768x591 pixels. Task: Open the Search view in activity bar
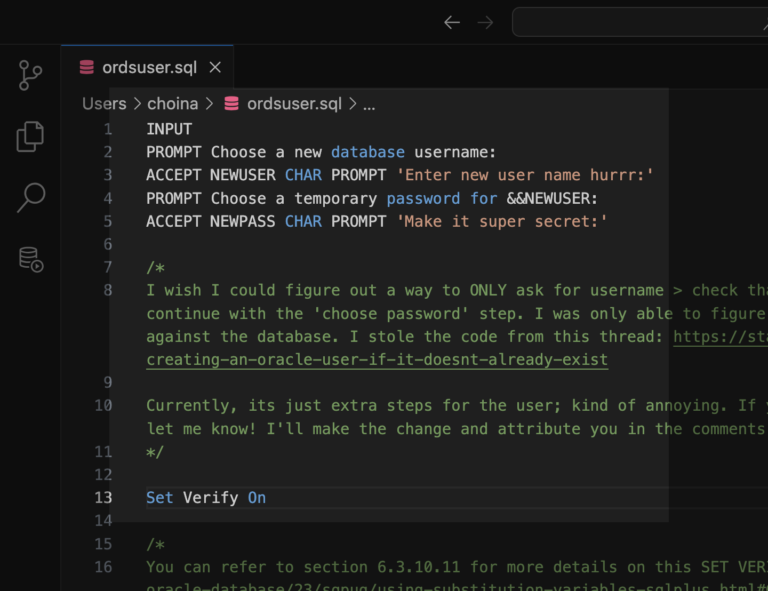point(30,198)
